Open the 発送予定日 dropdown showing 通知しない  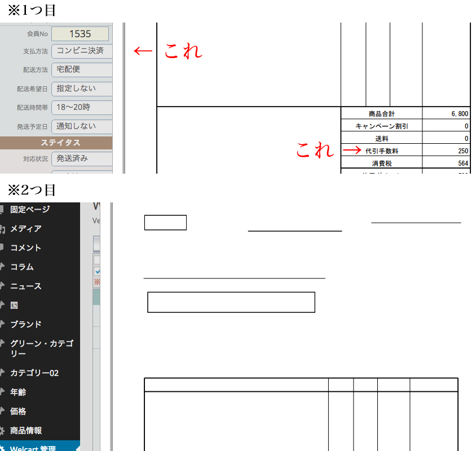pos(82,126)
